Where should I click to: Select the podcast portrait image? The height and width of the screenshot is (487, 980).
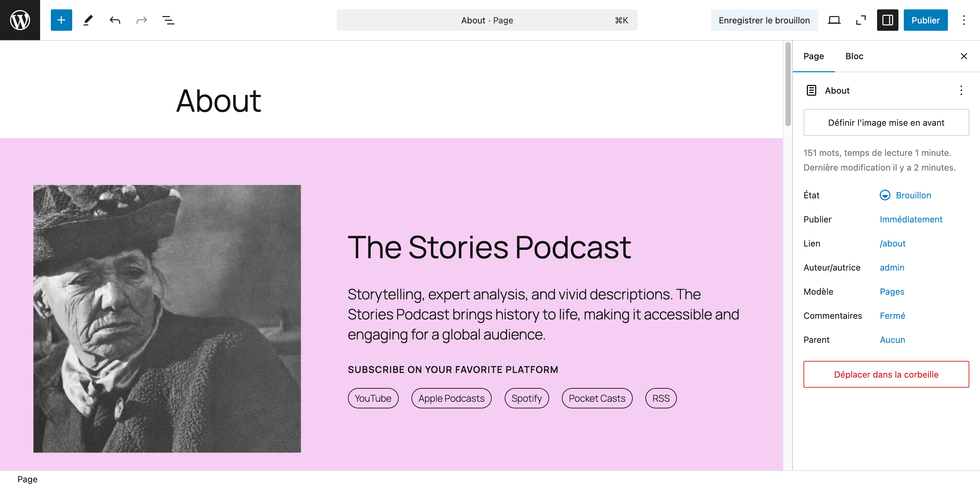[167, 319]
